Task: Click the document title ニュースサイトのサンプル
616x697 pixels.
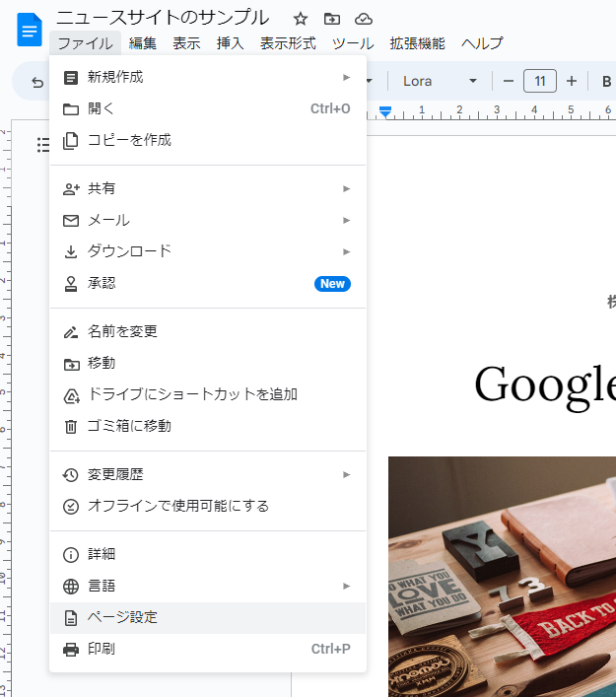Action: click(163, 18)
